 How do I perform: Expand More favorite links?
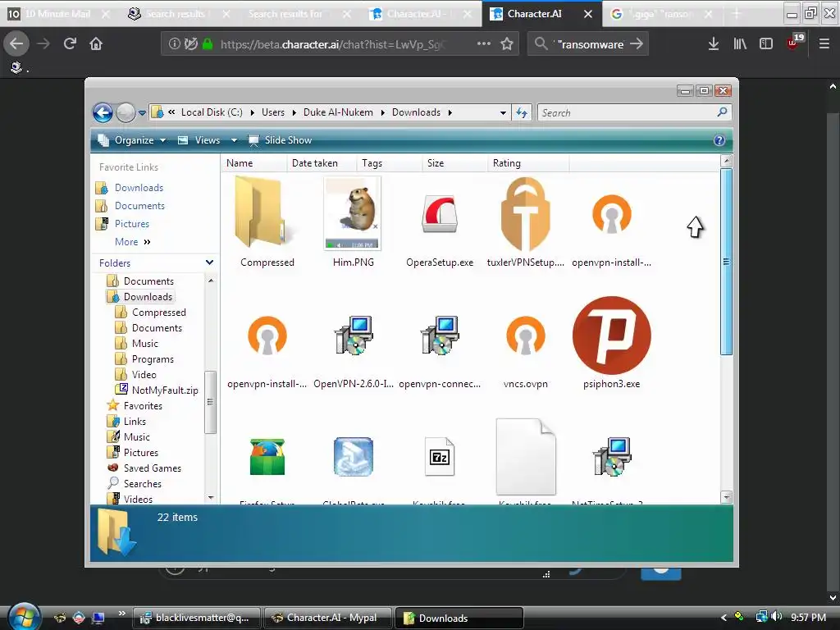point(132,242)
